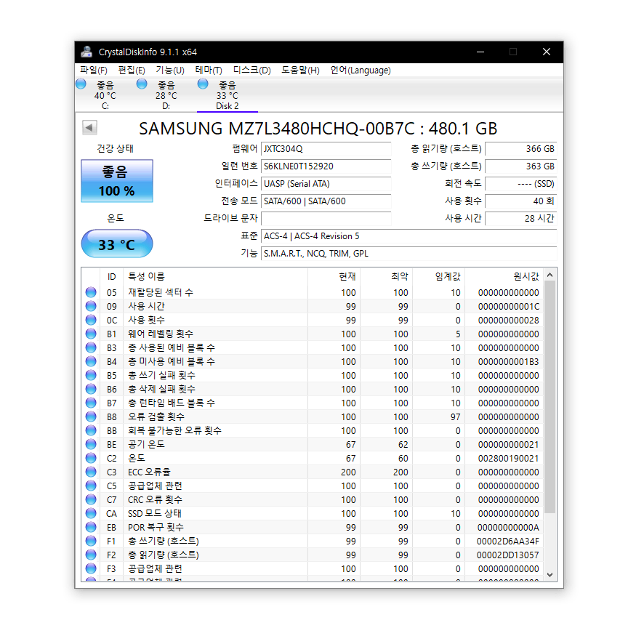Viewport: 644px width, 644px height.
Task: Open the 편집(E) menu
Action: coord(132,71)
